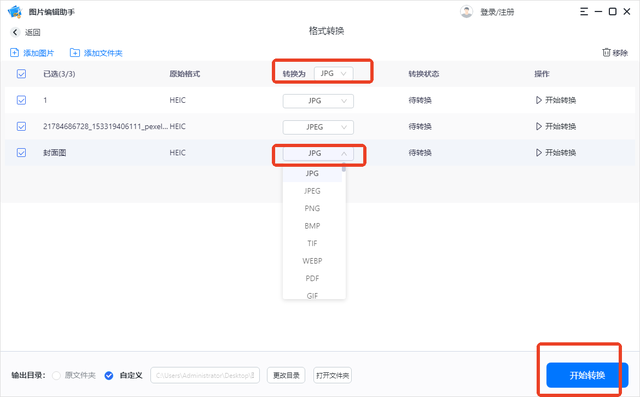Click 待转换 status in row 1
Image resolution: width=640 pixels, height=397 pixels.
coord(420,100)
